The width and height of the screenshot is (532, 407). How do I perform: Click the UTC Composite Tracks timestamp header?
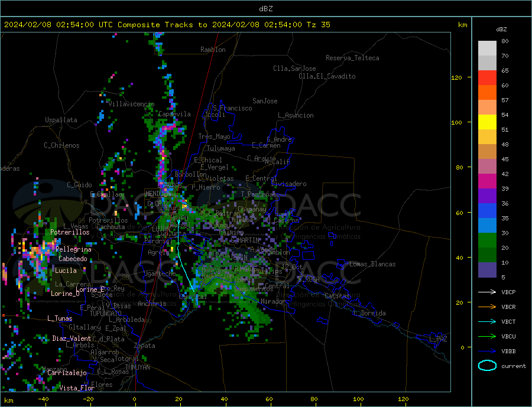(167, 25)
